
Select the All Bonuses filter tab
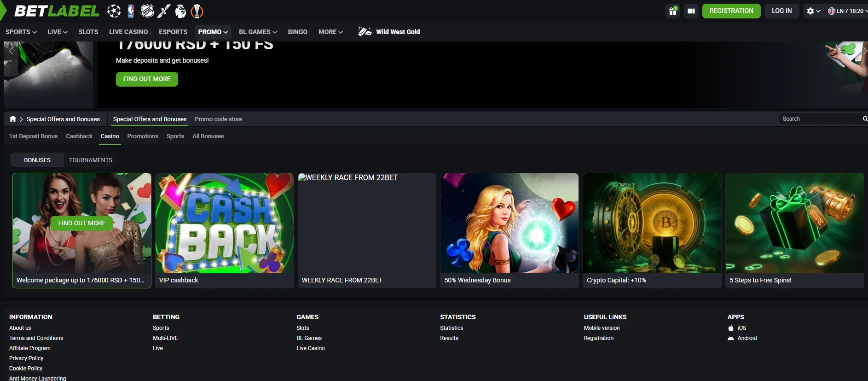pos(208,136)
